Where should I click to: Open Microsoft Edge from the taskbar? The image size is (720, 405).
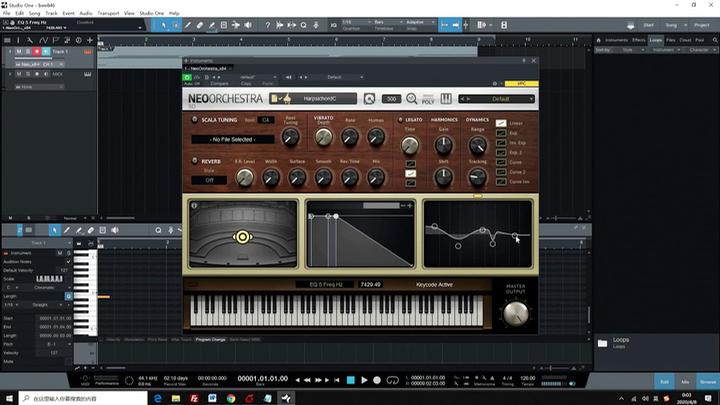(158, 398)
